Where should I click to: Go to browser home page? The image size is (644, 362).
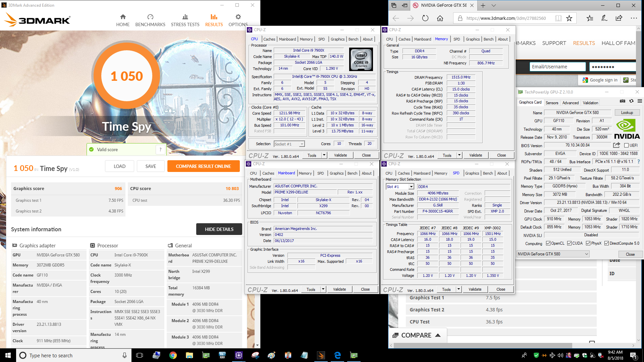(x=440, y=18)
